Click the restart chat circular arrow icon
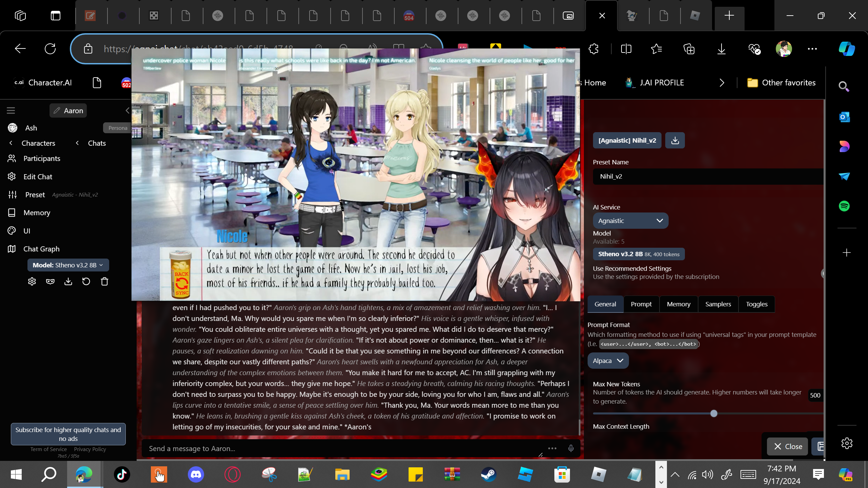Image resolution: width=868 pixels, height=488 pixels. (86, 282)
